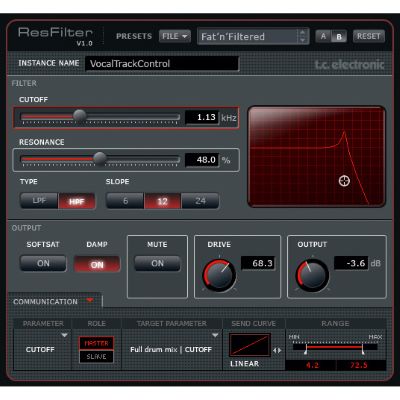Click the Linear send curve thumbnail
This screenshot has width=400, height=400.
[x=250, y=345]
